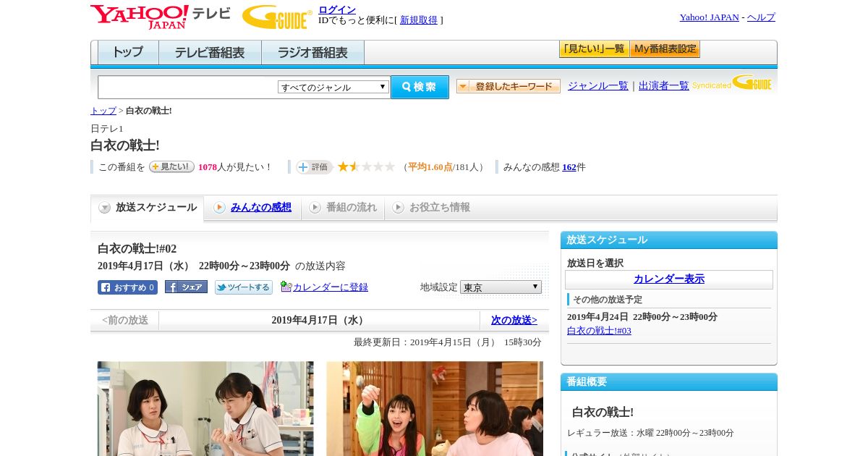Click the Yahoo! JAPAN テレビ logo
868x456 pixels.
click(x=161, y=17)
